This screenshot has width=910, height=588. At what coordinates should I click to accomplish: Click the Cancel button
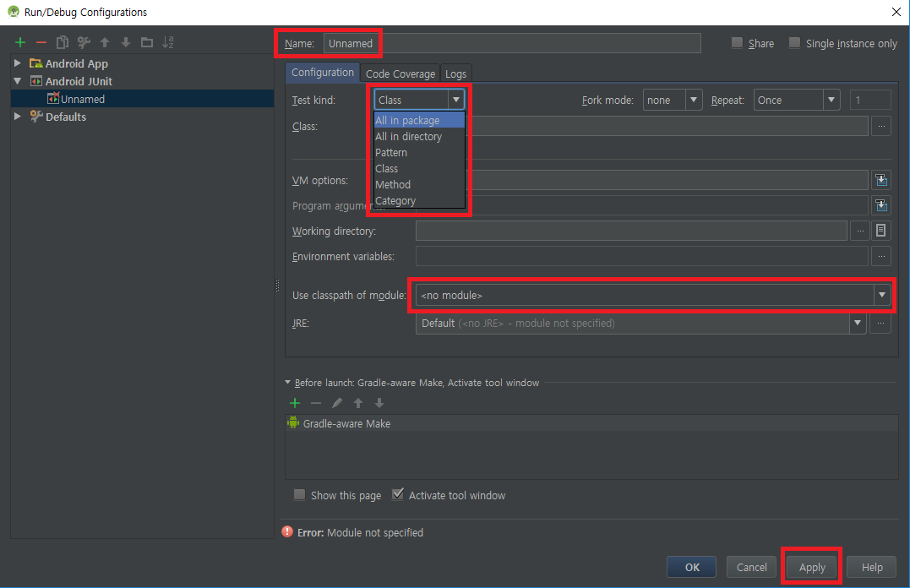pos(751,567)
